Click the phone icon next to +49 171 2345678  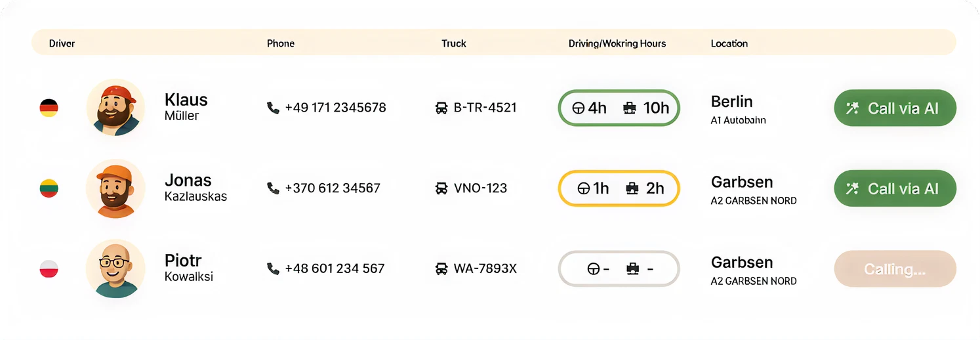coord(273,108)
